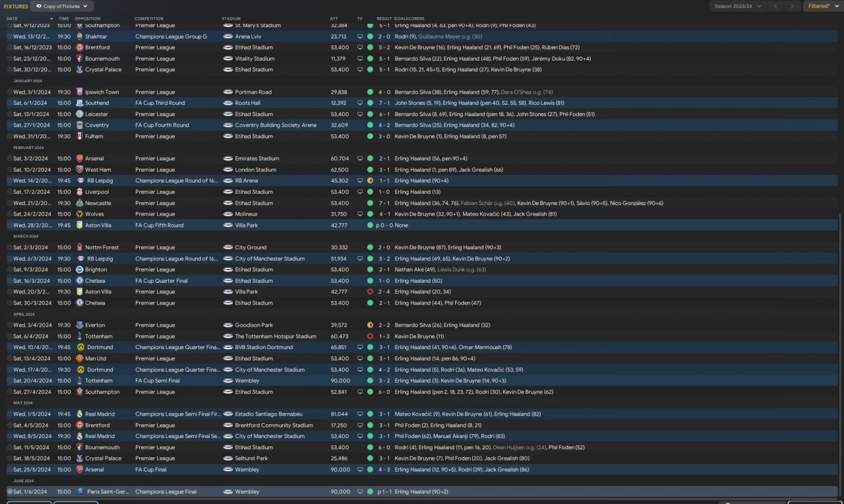Select the checkbox for Wed 3/1/2024 Ipswich fixture

pyautogui.click(x=10, y=92)
